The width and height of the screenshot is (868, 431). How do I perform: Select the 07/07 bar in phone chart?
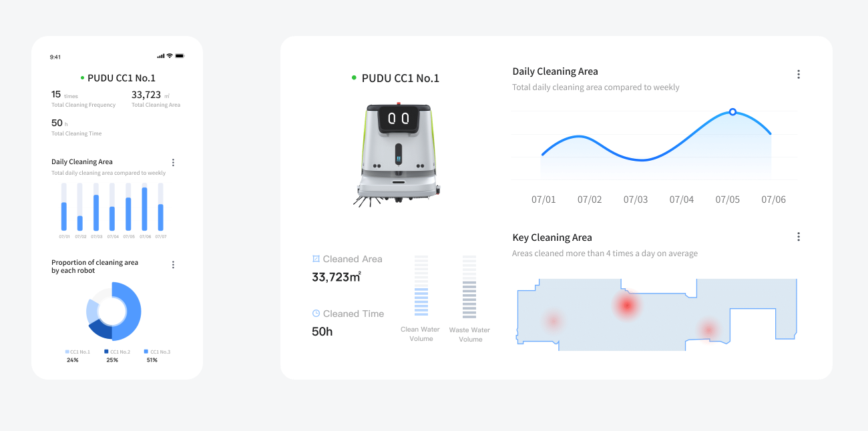[160, 207]
